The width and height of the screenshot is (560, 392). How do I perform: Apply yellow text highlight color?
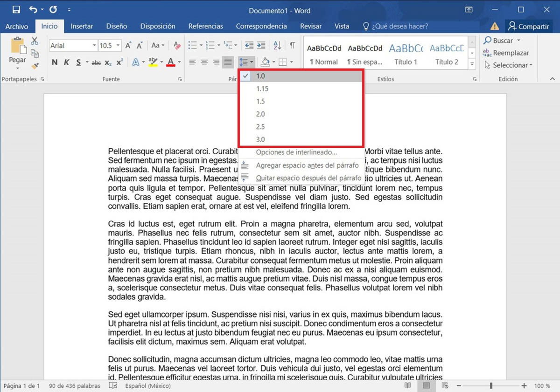tap(153, 62)
